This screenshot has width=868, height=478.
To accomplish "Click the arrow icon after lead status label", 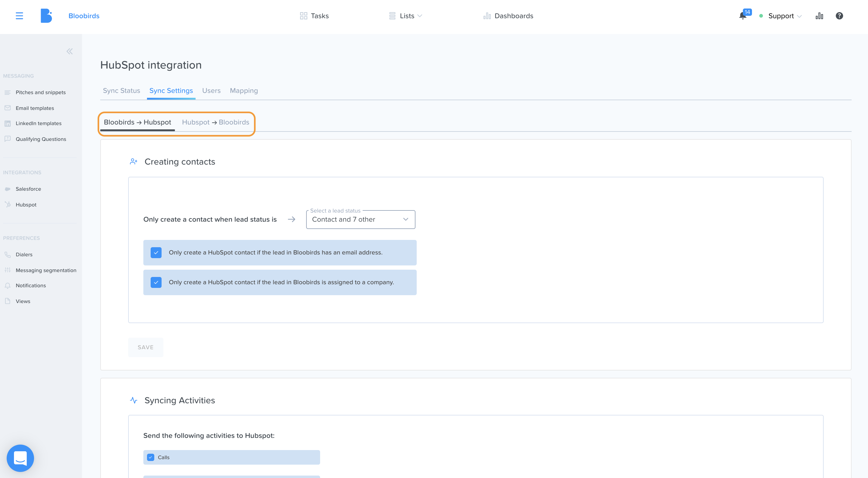I will 292,219.
